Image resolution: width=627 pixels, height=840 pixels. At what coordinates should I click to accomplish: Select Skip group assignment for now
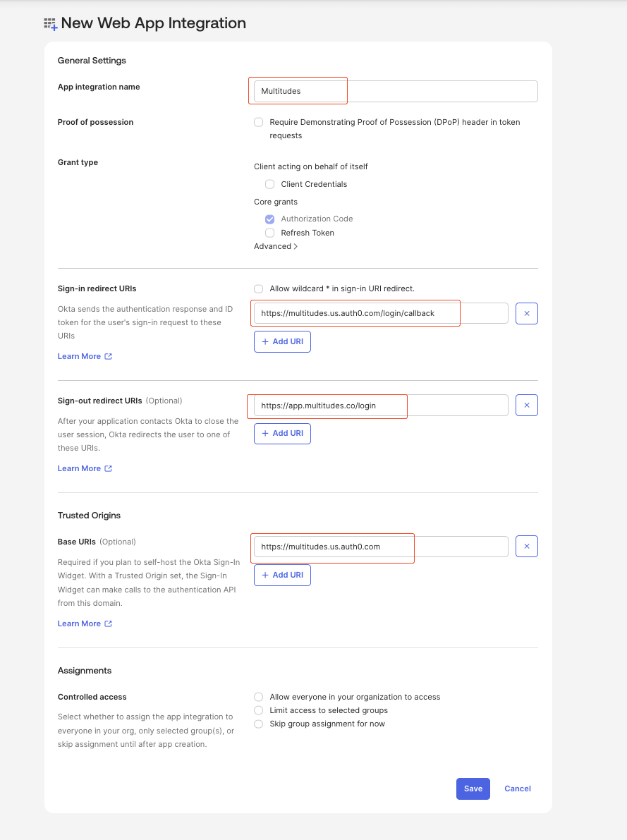point(259,724)
